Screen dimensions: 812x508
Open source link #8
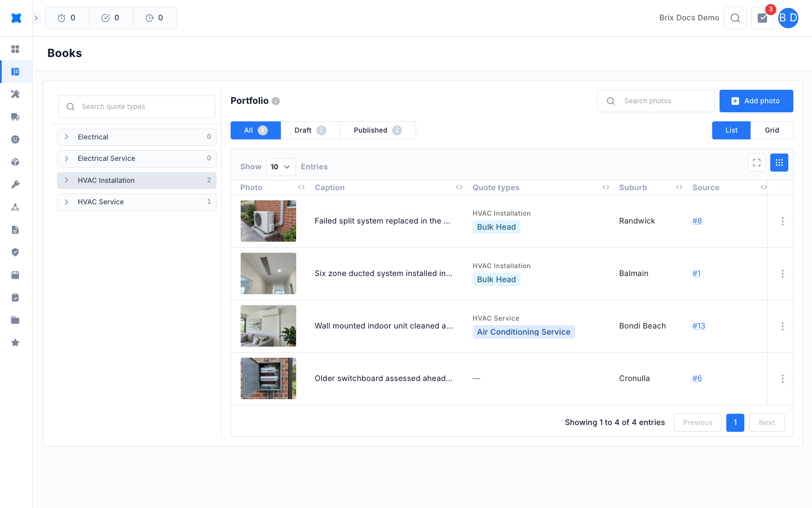(697, 221)
